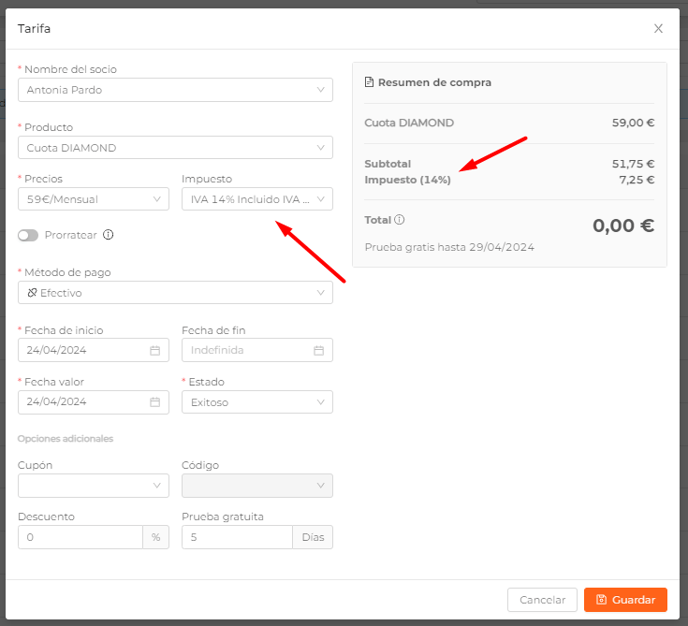Viewport: 688px width, 626px height.
Task: Open calendar icon in Fecha de inicio
Action: click(x=155, y=350)
